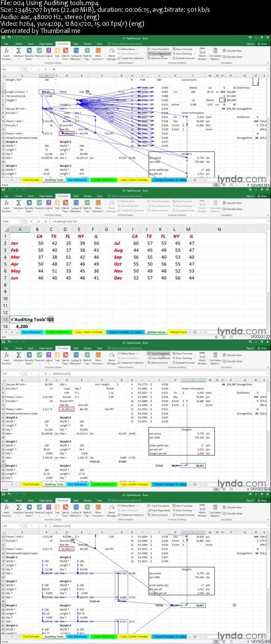Click the Name Box showing B3
Image resolution: width=271 pixels, height=644 pixels.
(x=17, y=69)
